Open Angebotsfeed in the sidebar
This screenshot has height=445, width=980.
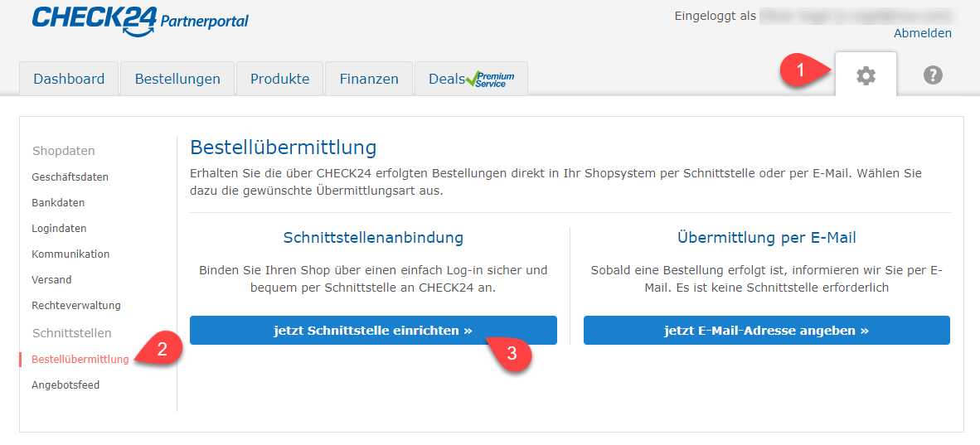(x=65, y=385)
